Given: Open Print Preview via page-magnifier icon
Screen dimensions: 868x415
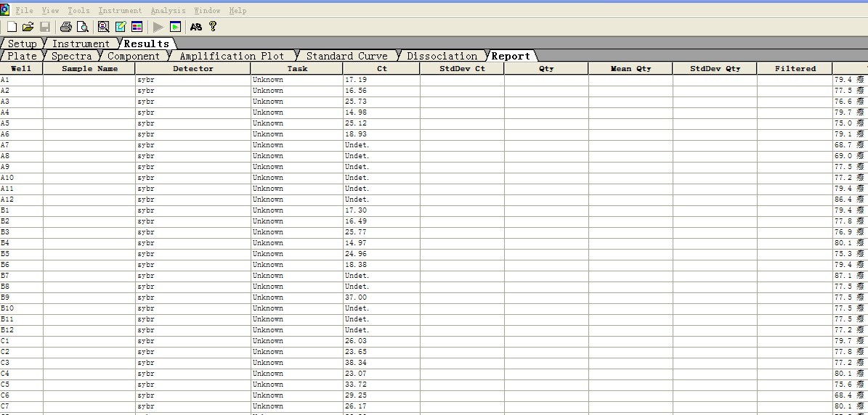Looking at the screenshot, I should click(83, 27).
